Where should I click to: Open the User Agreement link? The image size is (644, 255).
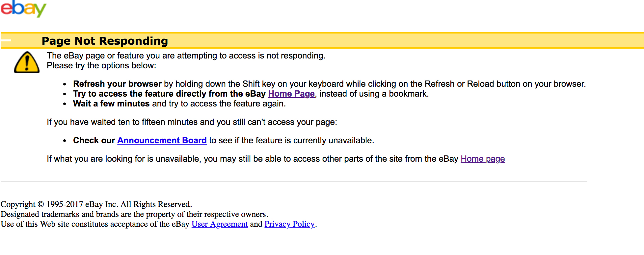(x=220, y=224)
